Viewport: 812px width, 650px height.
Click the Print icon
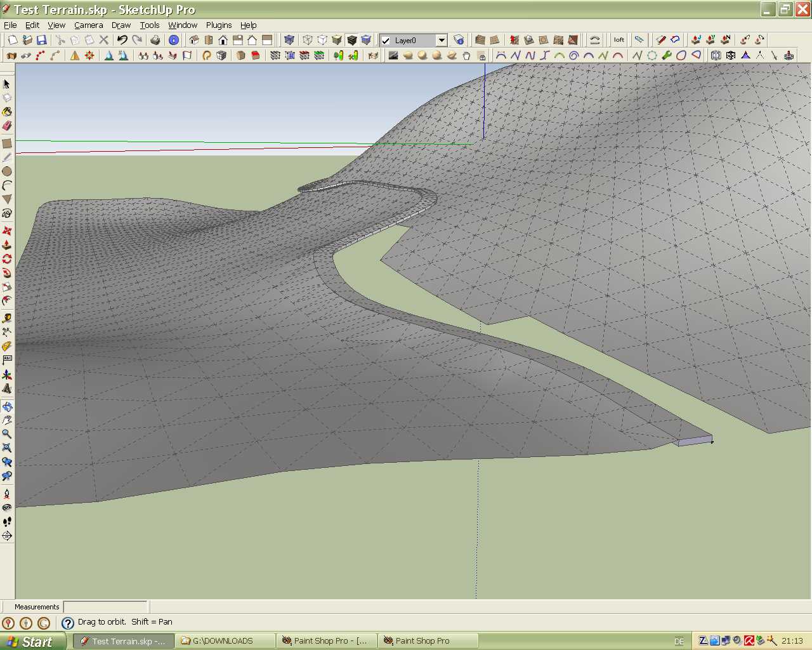[155, 40]
